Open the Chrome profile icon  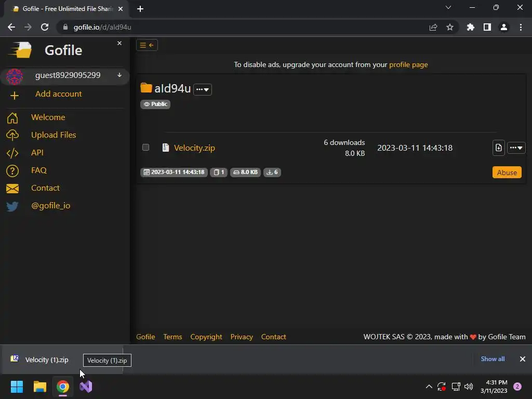pyautogui.click(x=504, y=27)
